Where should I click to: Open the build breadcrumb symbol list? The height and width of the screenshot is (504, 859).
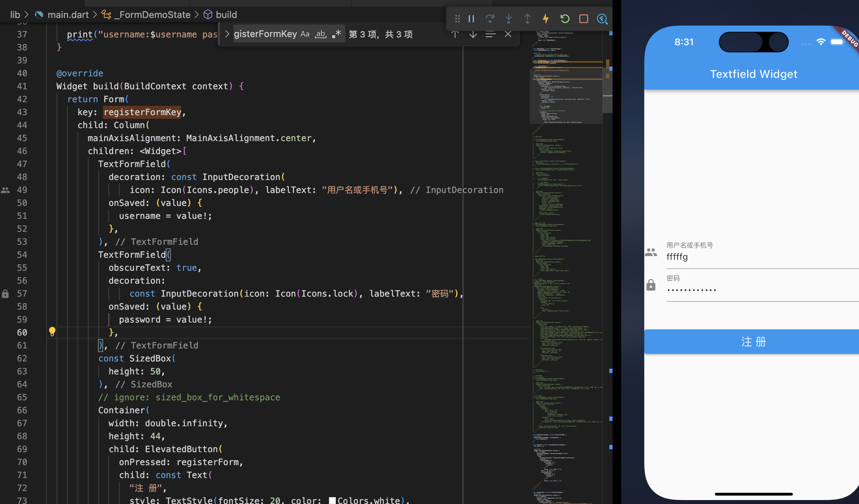point(226,15)
